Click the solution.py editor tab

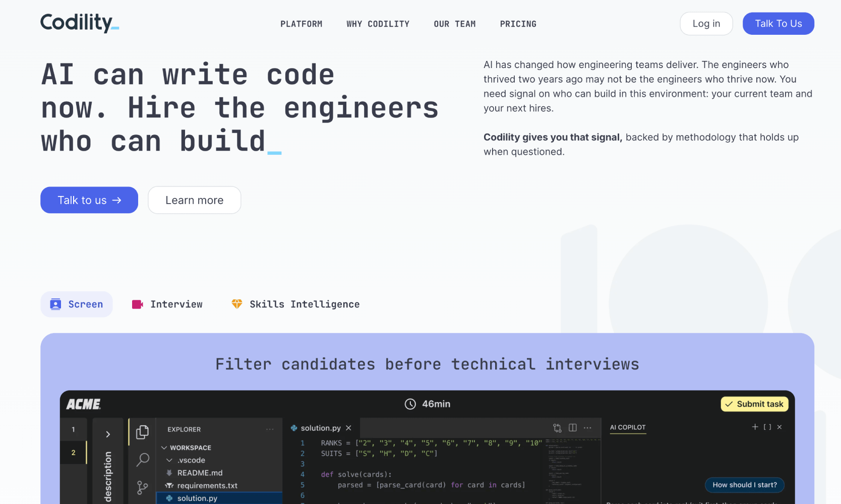click(321, 428)
